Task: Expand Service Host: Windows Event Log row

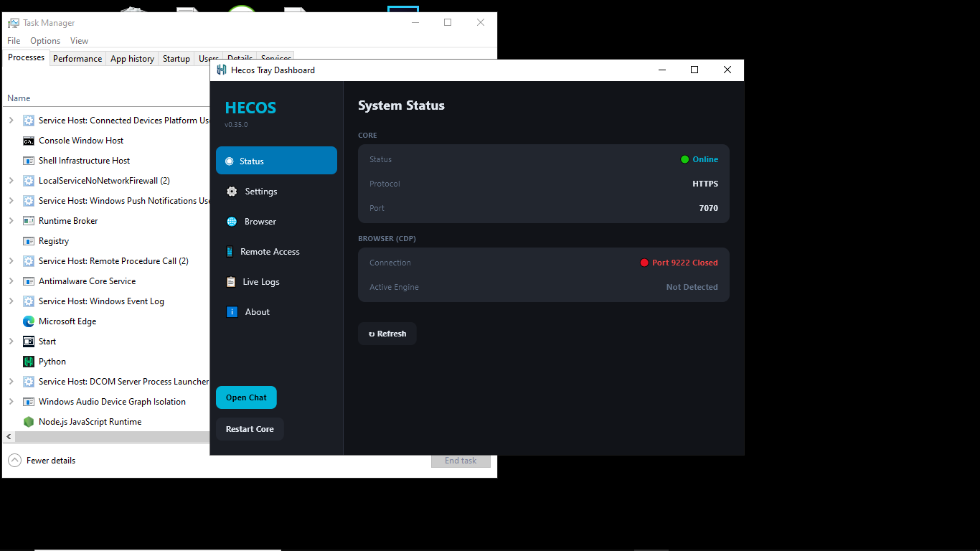Action: [11, 301]
